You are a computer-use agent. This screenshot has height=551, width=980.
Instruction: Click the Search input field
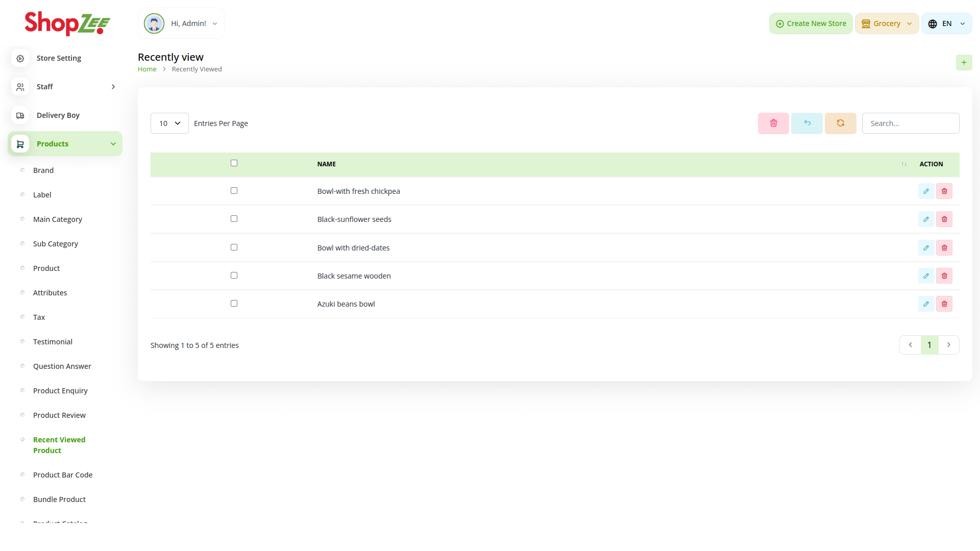coord(910,123)
